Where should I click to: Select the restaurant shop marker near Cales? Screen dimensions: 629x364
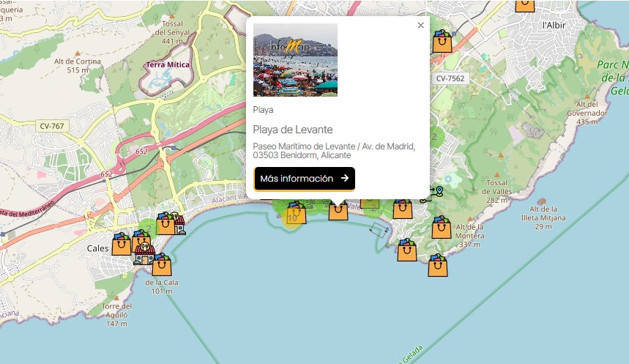(144, 253)
